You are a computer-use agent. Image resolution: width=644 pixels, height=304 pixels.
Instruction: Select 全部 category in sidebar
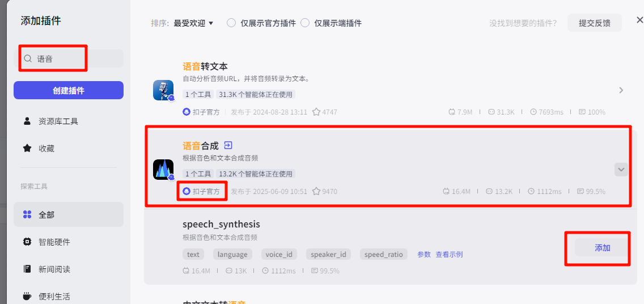(46, 214)
